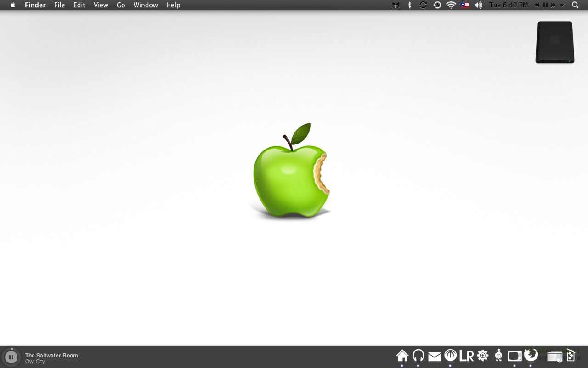Open the Finder menu

[x=35, y=5]
